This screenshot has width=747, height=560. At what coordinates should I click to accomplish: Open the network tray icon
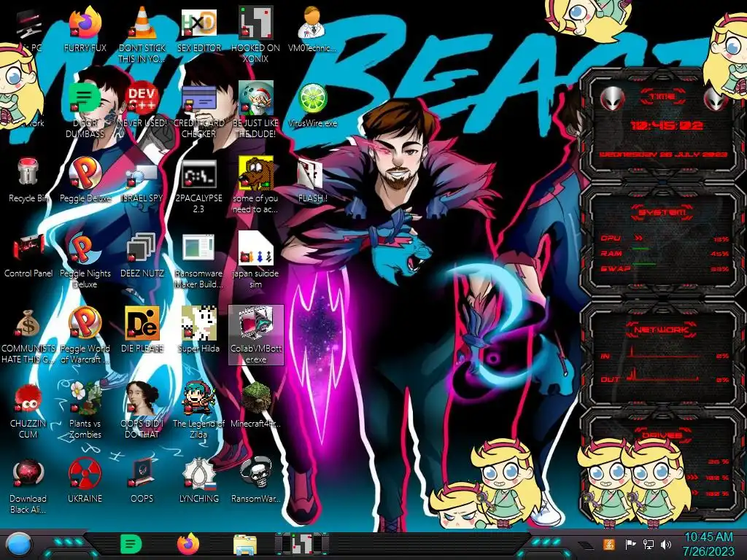648,544
